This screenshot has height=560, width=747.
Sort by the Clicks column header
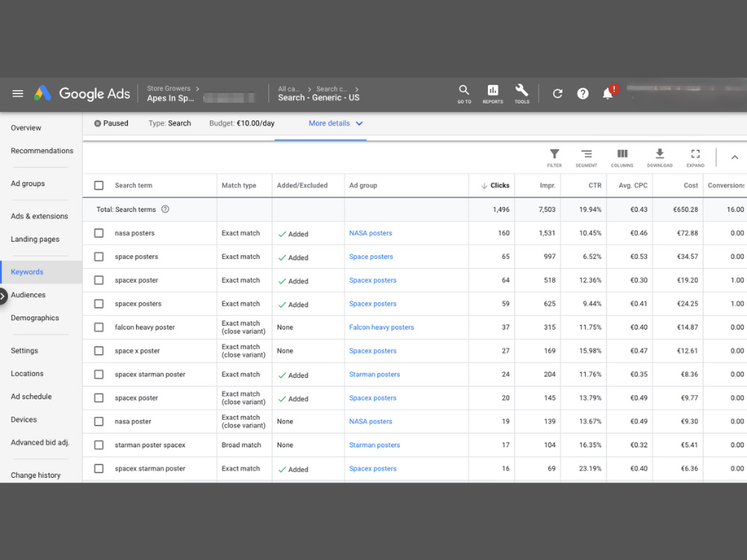pyautogui.click(x=495, y=185)
